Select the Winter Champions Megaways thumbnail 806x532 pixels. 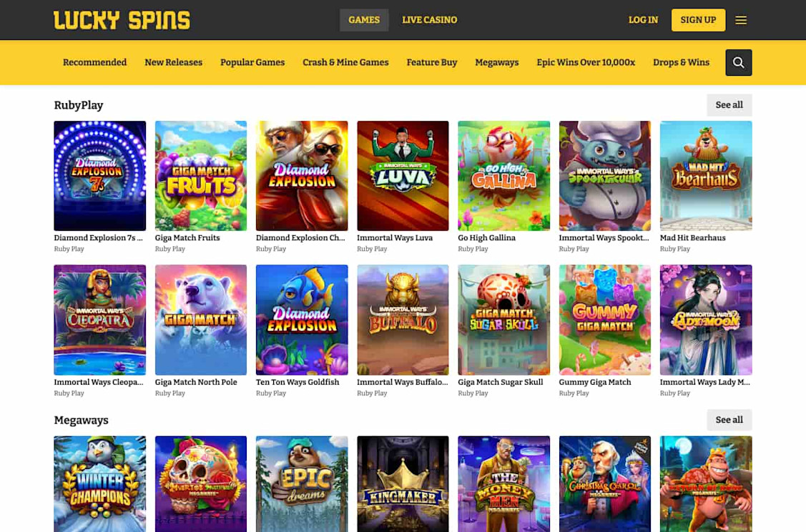pyautogui.click(x=99, y=484)
